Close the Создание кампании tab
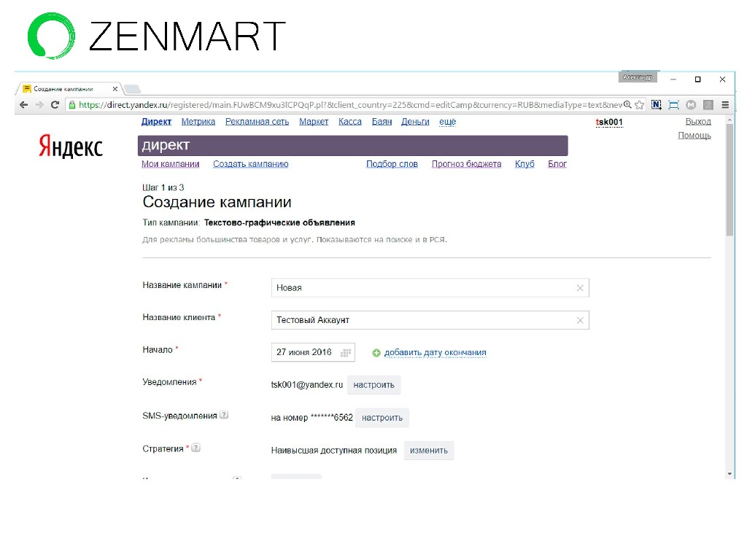This screenshot has width=747, height=560. [115, 89]
